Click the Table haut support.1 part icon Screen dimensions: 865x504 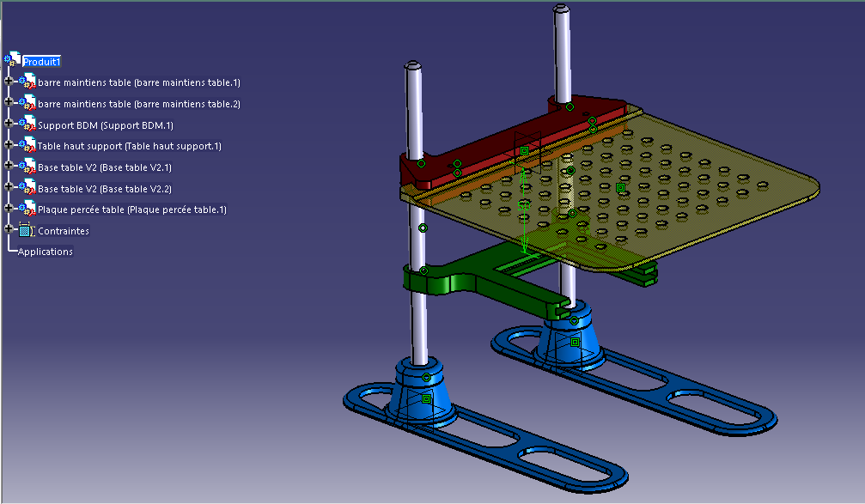[27, 145]
